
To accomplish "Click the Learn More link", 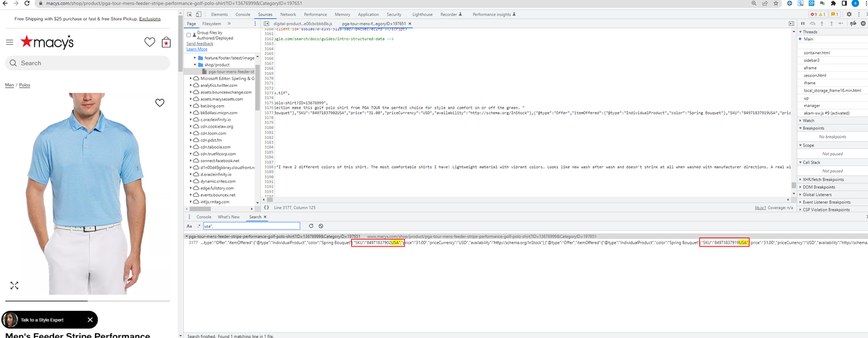I will pos(197,49).
